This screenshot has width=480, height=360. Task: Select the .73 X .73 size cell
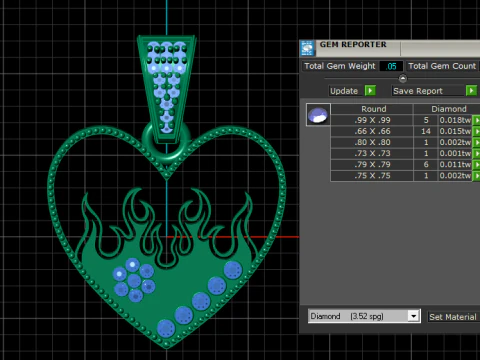pos(372,153)
